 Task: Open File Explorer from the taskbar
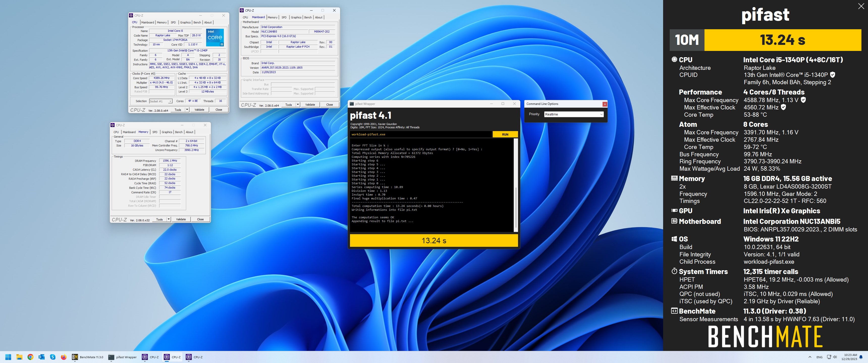[x=19, y=357]
